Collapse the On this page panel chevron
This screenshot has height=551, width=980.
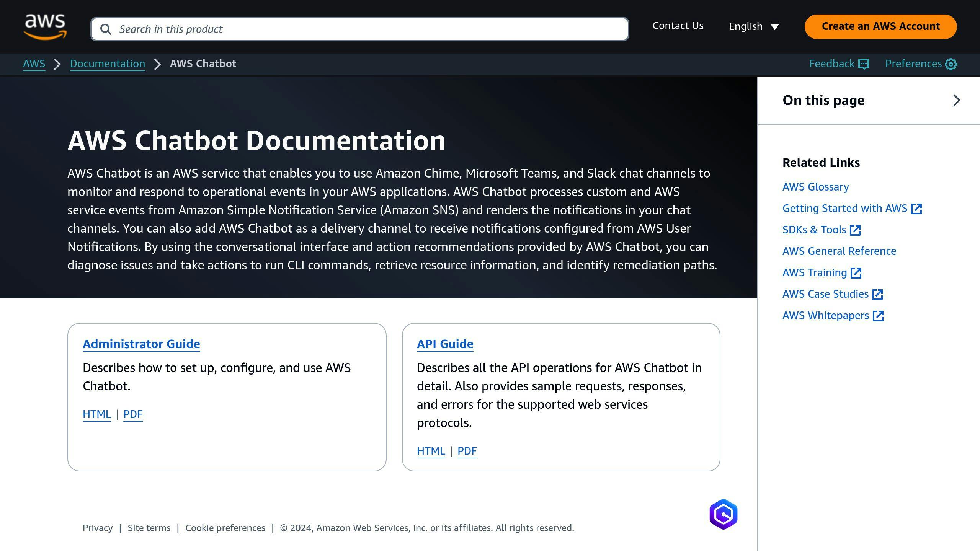pyautogui.click(x=956, y=100)
